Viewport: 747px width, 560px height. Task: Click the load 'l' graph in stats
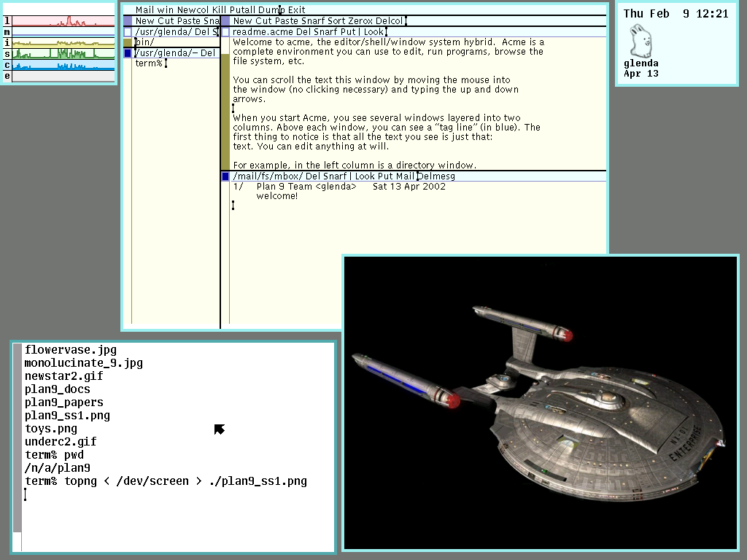click(63, 21)
